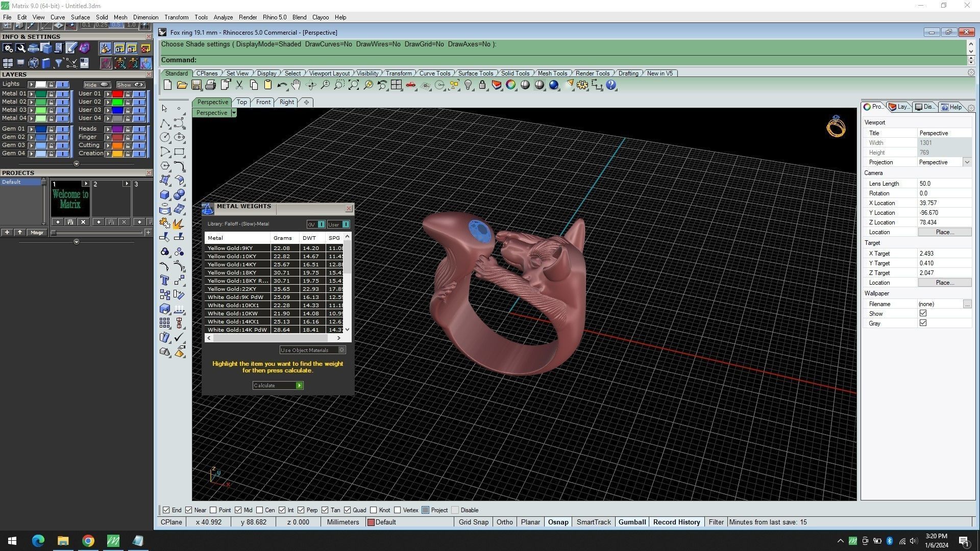Click the dark blue Gem 01 color swatch

[x=41, y=129]
